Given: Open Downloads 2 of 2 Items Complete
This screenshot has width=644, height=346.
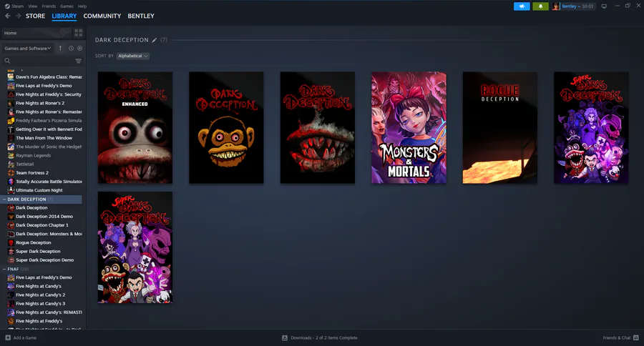Looking at the screenshot, I should (324, 338).
